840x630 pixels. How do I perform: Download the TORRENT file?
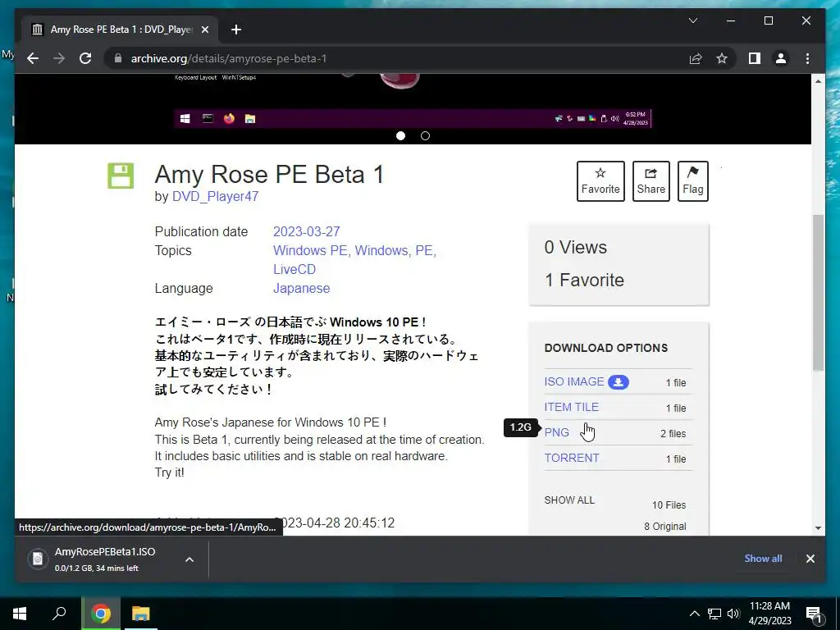pos(572,458)
